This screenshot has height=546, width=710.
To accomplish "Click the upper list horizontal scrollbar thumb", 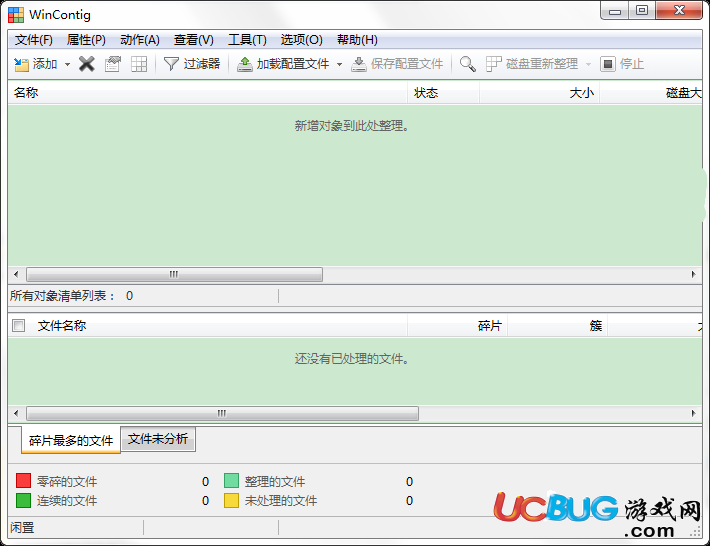I will tap(174, 274).
